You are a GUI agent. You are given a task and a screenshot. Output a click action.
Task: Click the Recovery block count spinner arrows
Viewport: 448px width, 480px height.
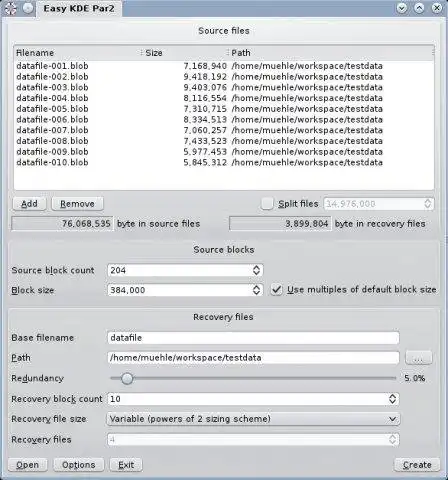tap(392, 399)
